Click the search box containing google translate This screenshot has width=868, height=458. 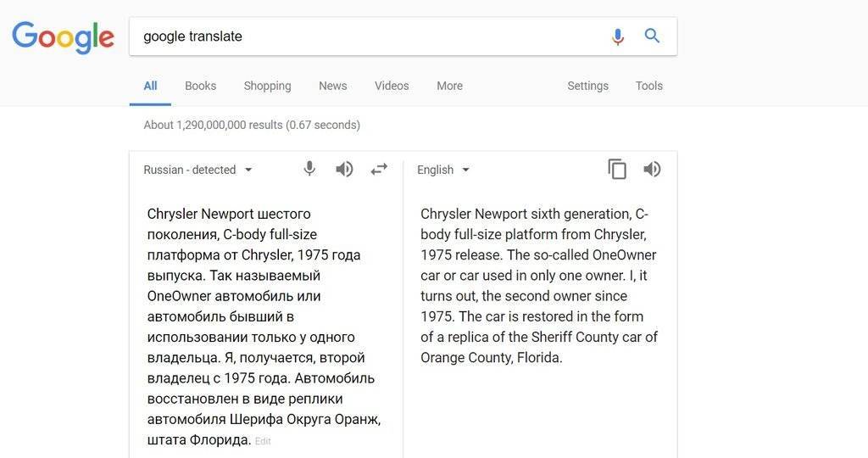coord(364,36)
